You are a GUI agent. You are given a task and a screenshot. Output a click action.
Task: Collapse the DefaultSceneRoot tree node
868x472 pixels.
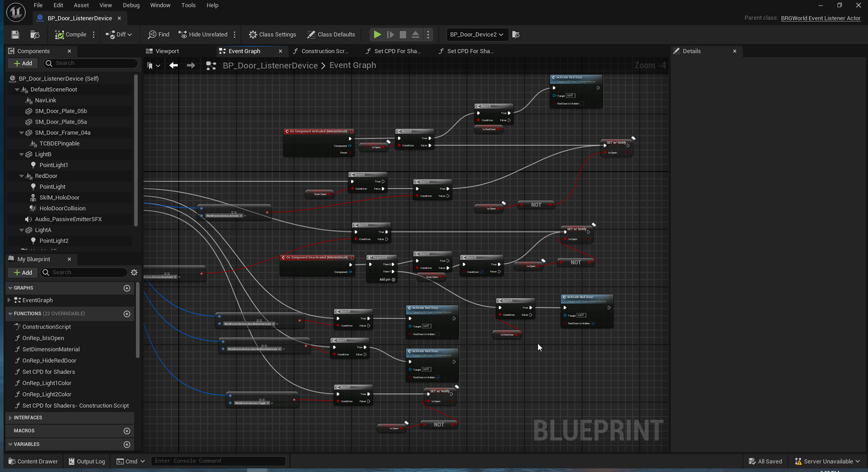click(17, 90)
